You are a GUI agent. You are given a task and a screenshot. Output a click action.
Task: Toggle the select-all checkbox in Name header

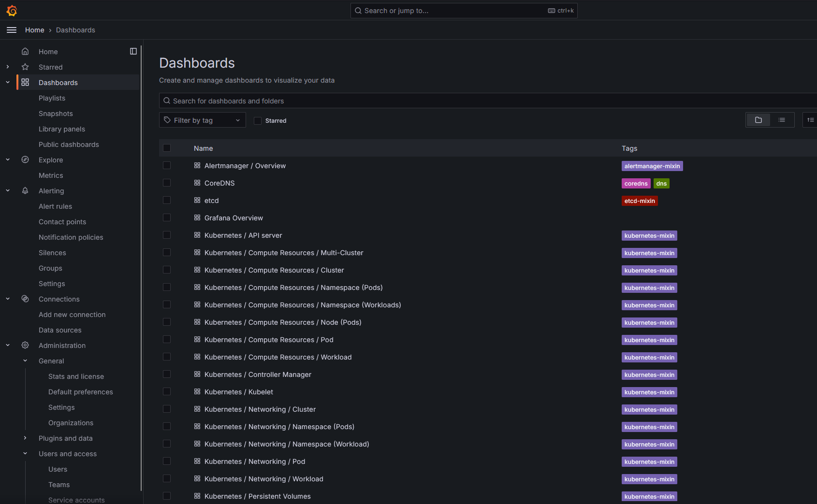(x=167, y=148)
